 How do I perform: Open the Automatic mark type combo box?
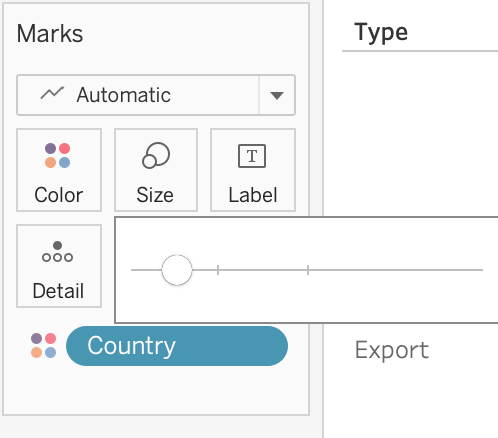(x=156, y=95)
